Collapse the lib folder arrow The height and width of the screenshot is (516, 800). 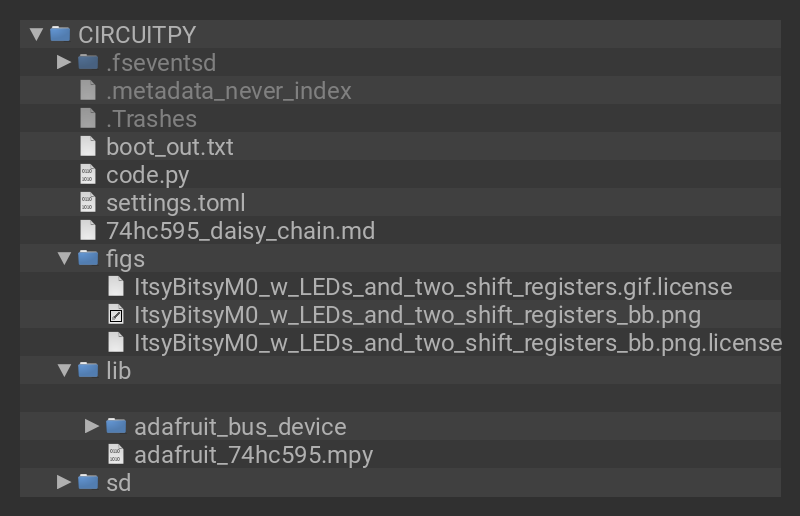65,371
